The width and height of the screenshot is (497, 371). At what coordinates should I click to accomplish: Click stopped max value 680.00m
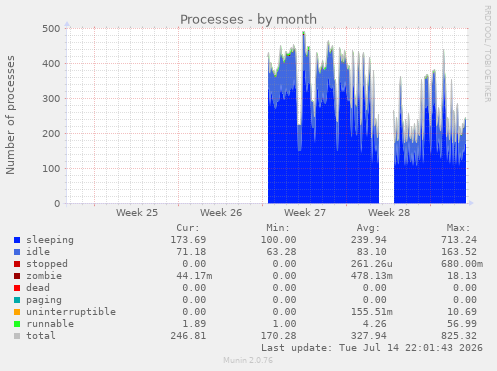(x=462, y=264)
